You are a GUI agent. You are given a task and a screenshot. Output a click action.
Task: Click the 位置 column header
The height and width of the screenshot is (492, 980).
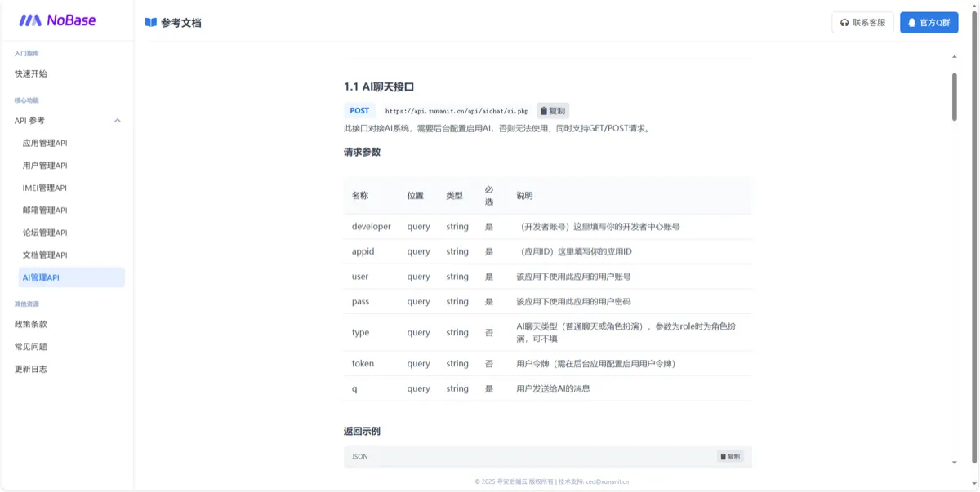coord(416,196)
